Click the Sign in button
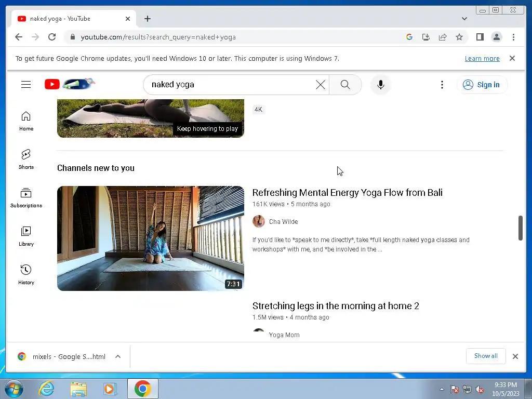Viewport: 532px width, 399px height. point(482,85)
